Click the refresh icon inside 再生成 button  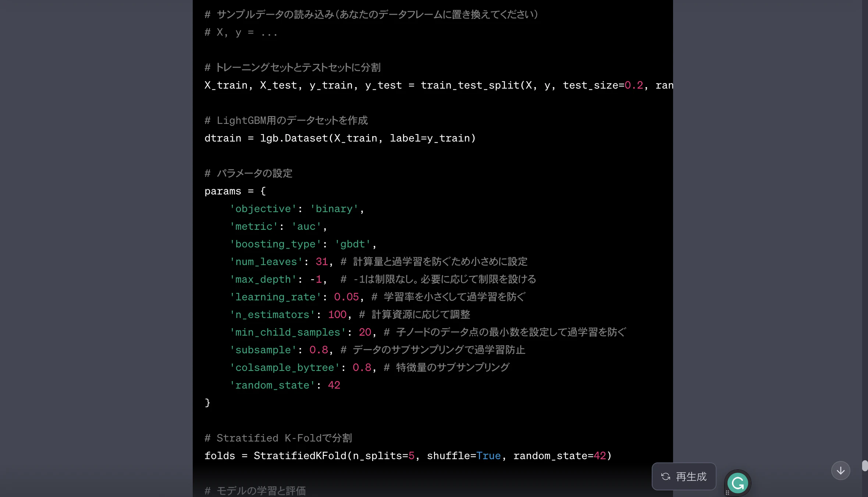(x=666, y=477)
